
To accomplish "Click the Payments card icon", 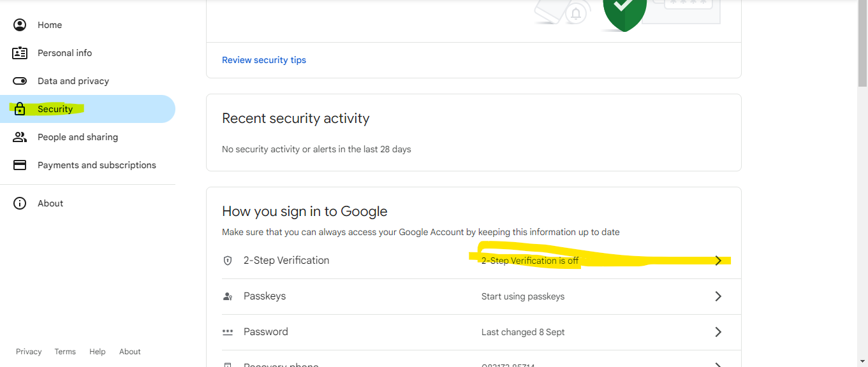I will pyautogui.click(x=20, y=165).
